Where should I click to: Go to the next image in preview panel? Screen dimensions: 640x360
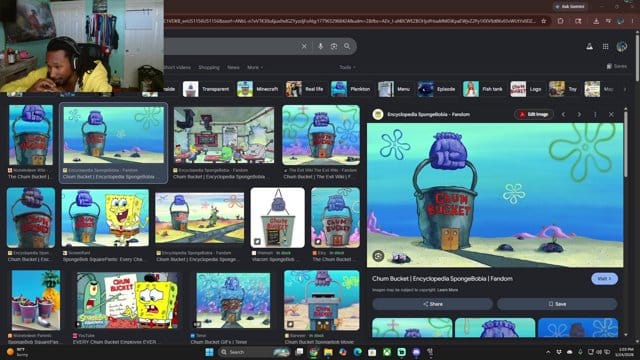(579, 115)
